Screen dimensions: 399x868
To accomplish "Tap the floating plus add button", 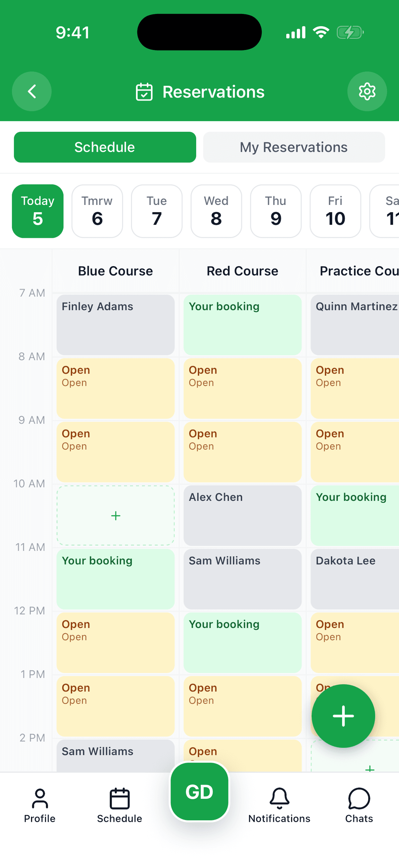I will coord(343,716).
